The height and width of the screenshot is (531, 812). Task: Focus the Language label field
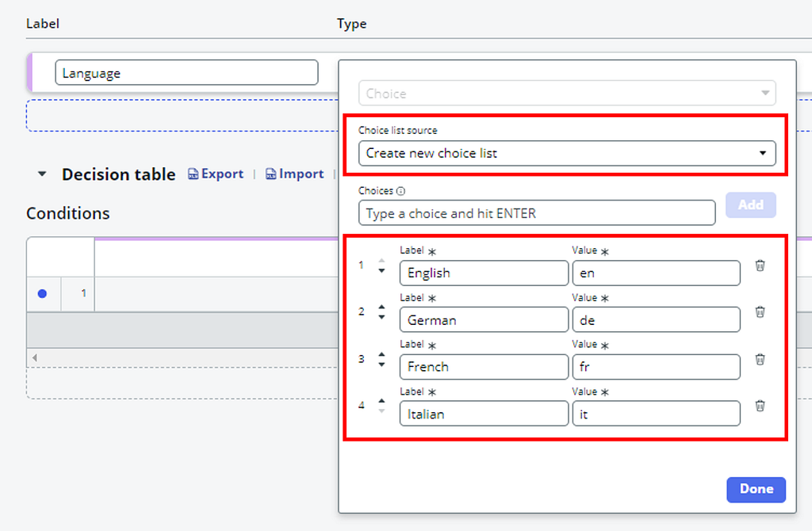point(186,72)
